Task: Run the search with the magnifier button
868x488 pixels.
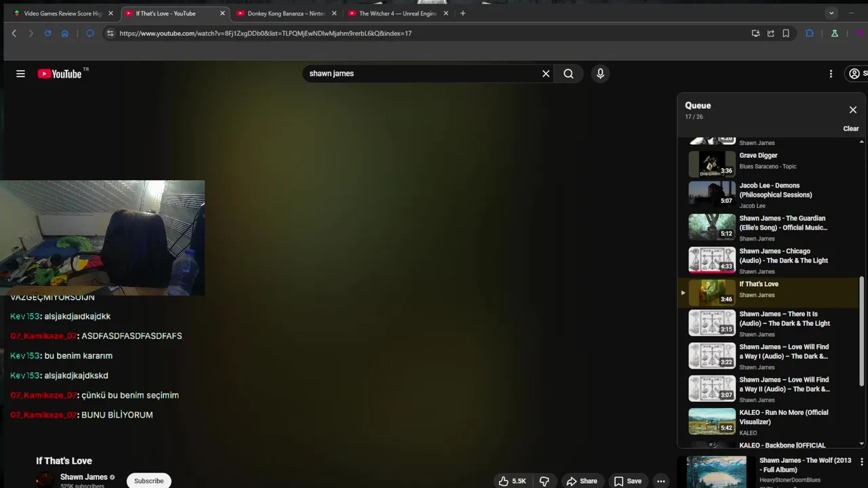Action: pyautogui.click(x=568, y=73)
